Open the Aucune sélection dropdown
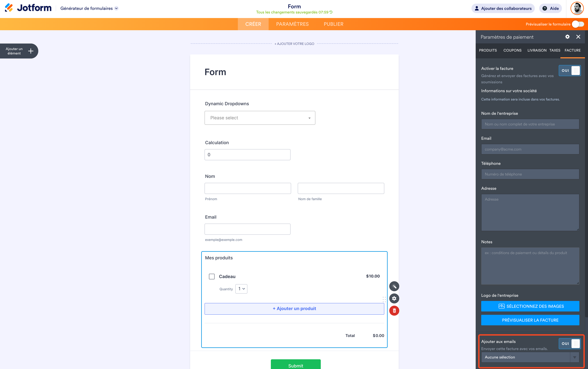 coord(530,357)
